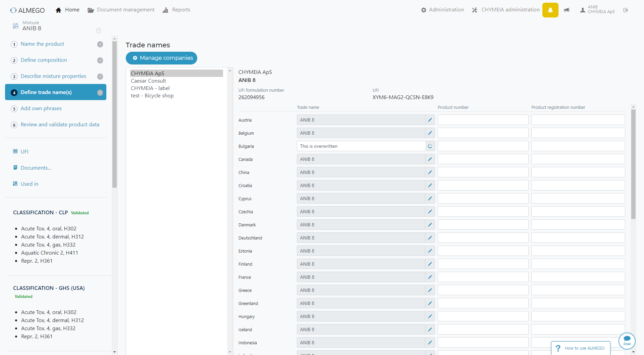Go to step 2 Define composition

(x=44, y=60)
